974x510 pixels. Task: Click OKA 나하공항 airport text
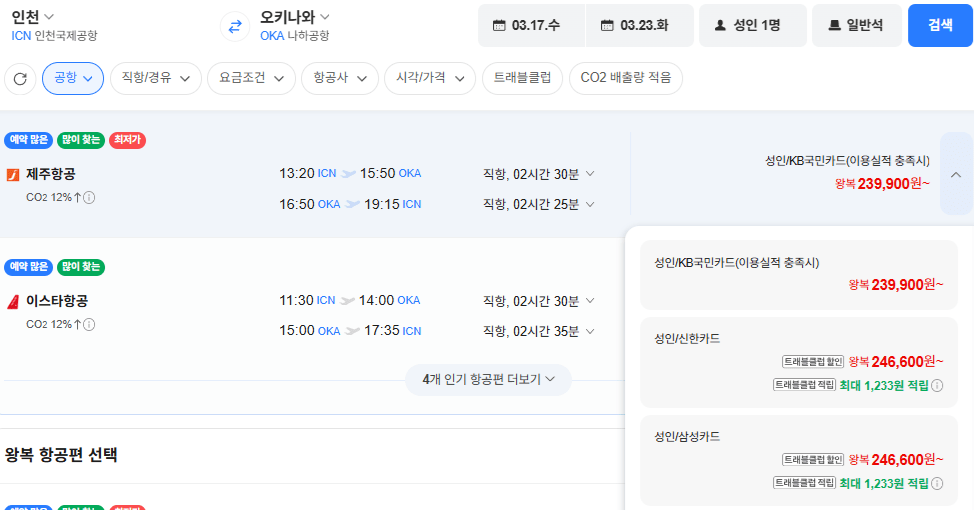click(x=294, y=36)
